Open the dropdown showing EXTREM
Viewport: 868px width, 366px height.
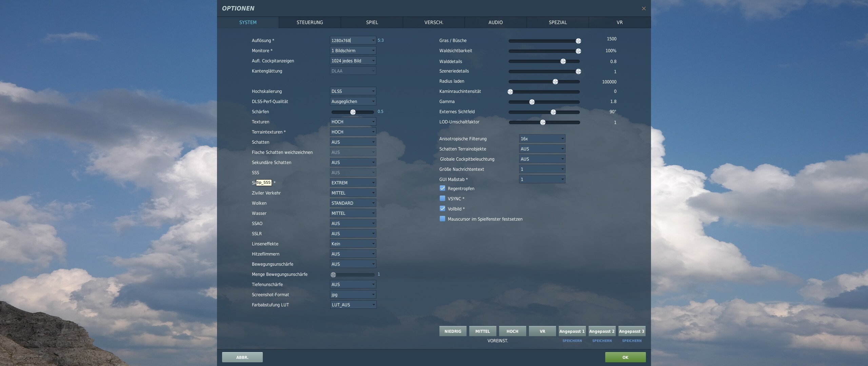[353, 183]
